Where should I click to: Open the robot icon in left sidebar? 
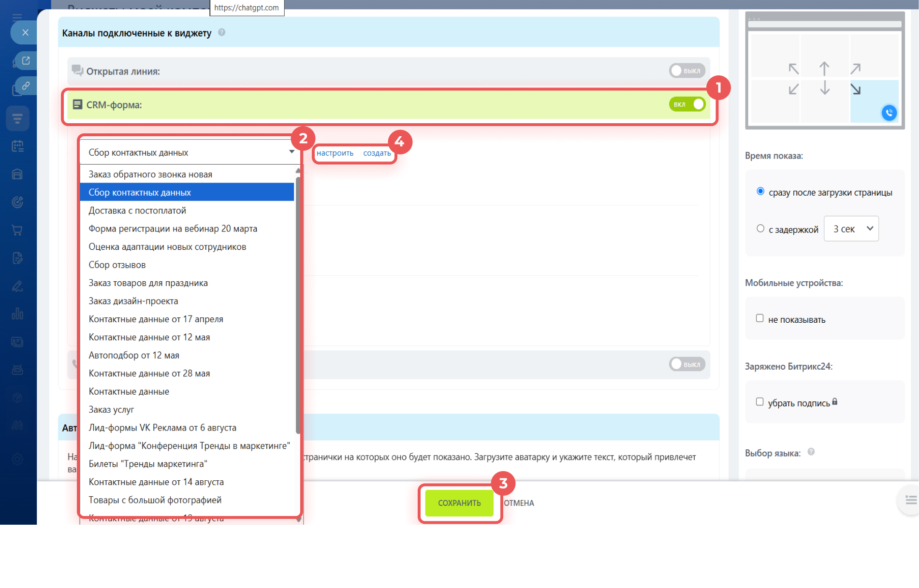pos(17,370)
